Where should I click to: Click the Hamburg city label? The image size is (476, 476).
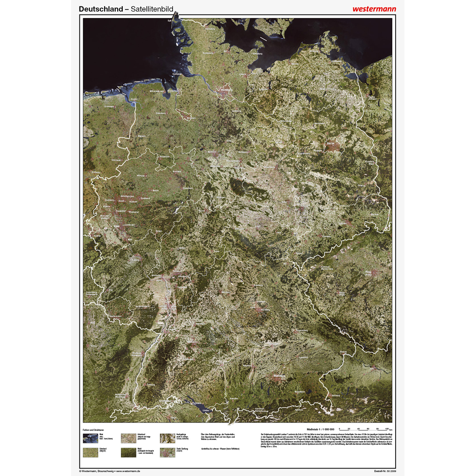[x=227, y=90]
